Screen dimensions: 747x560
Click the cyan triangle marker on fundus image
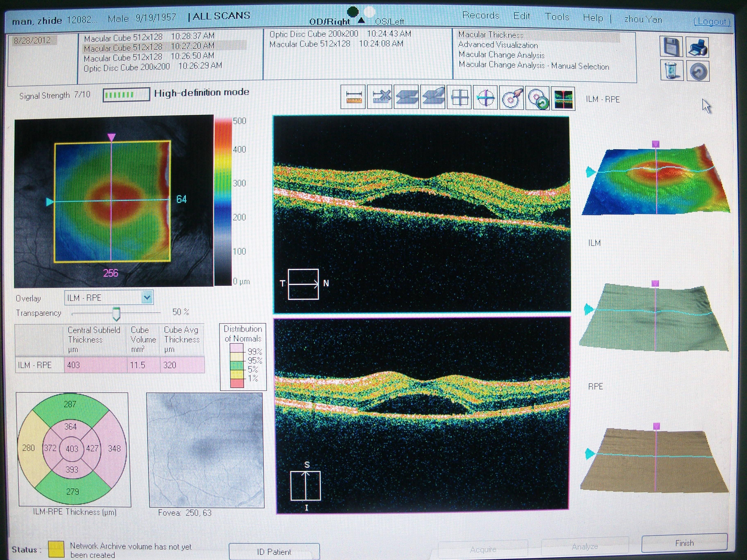point(50,202)
